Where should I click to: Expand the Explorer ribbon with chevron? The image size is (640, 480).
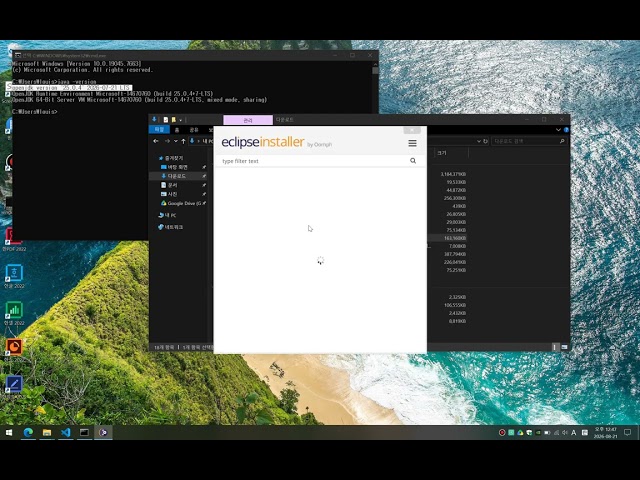pos(558,130)
